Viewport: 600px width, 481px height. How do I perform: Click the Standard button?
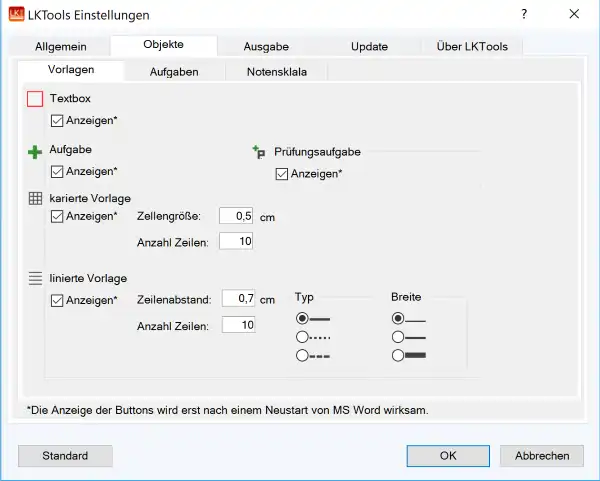pos(65,456)
